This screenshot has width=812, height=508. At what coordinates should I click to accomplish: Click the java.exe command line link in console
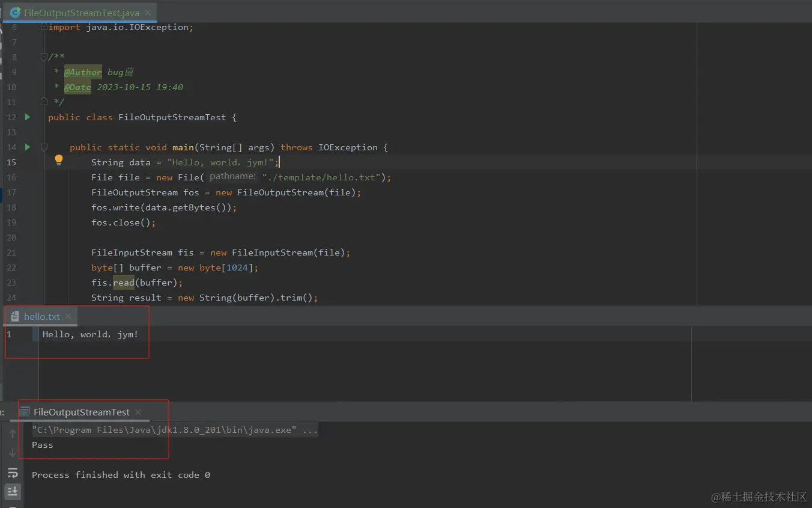click(x=175, y=430)
